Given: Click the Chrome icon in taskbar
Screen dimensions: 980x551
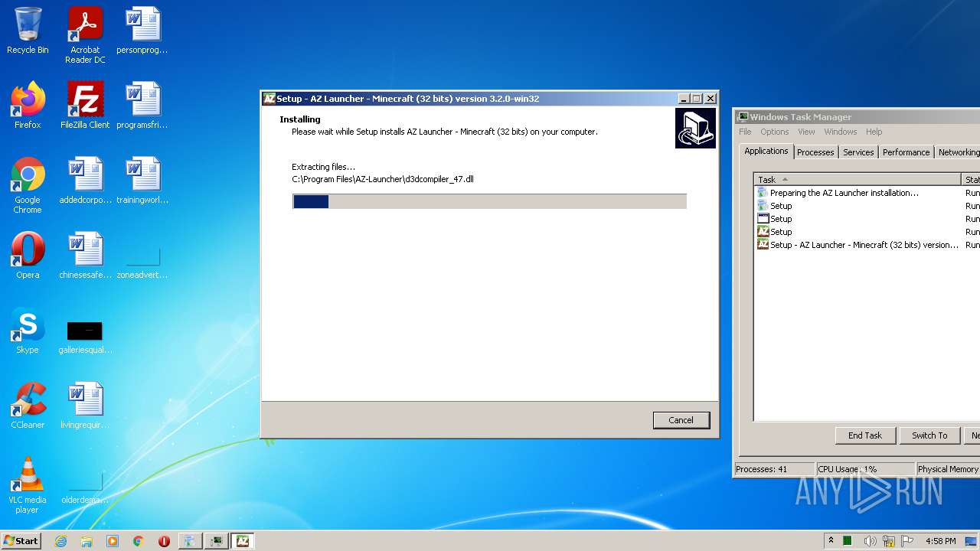Looking at the screenshot, I should click(138, 541).
